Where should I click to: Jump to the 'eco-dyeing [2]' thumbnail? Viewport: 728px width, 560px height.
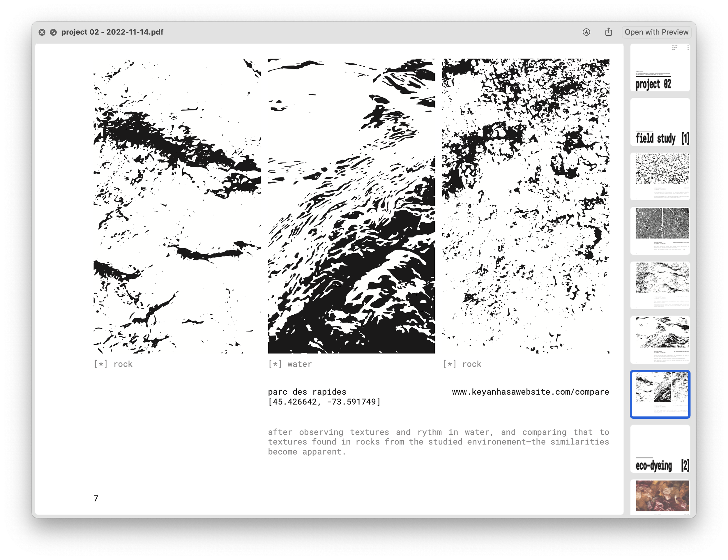pyautogui.click(x=660, y=449)
